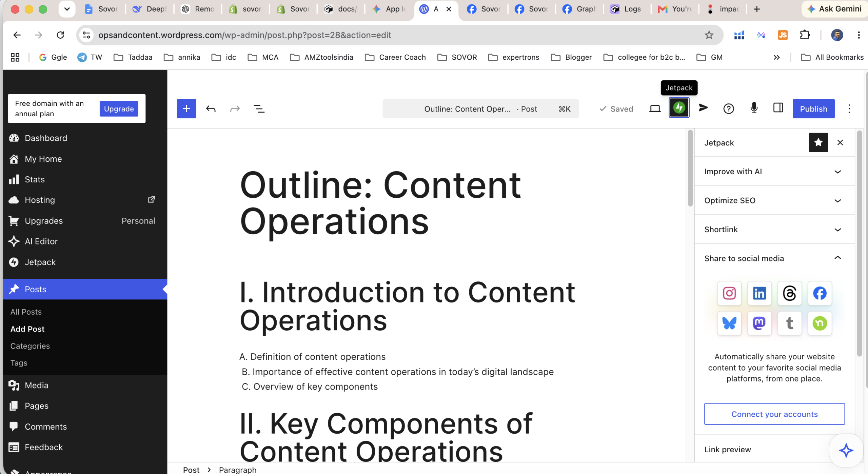The height and width of the screenshot is (474, 868).
Task: Start dictation with the microphone icon
Action: tap(754, 108)
